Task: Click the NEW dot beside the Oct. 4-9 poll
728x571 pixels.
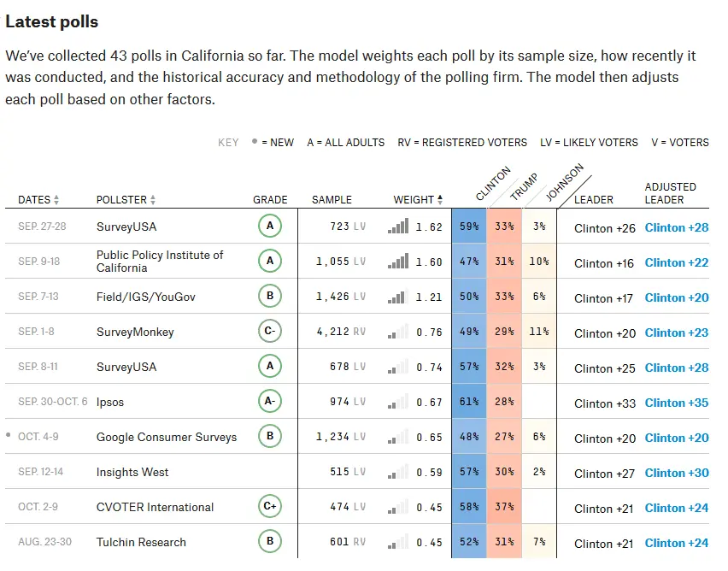Action: click(x=9, y=436)
